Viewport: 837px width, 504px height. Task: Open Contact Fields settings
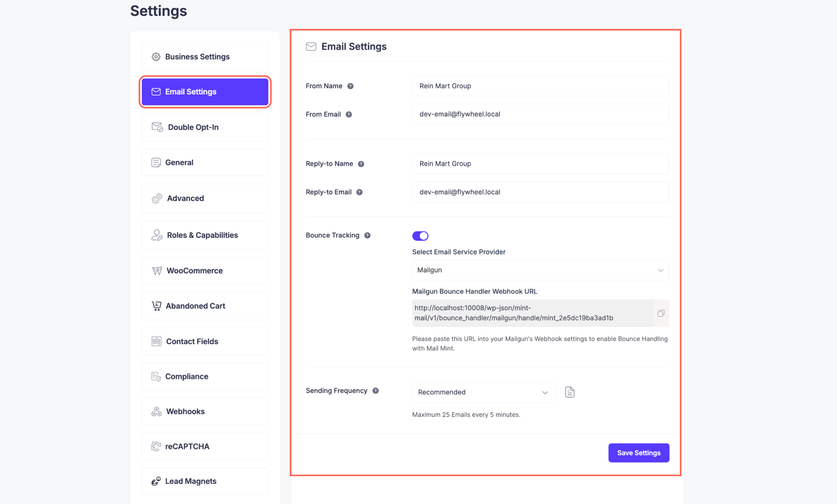[x=205, y=341]
